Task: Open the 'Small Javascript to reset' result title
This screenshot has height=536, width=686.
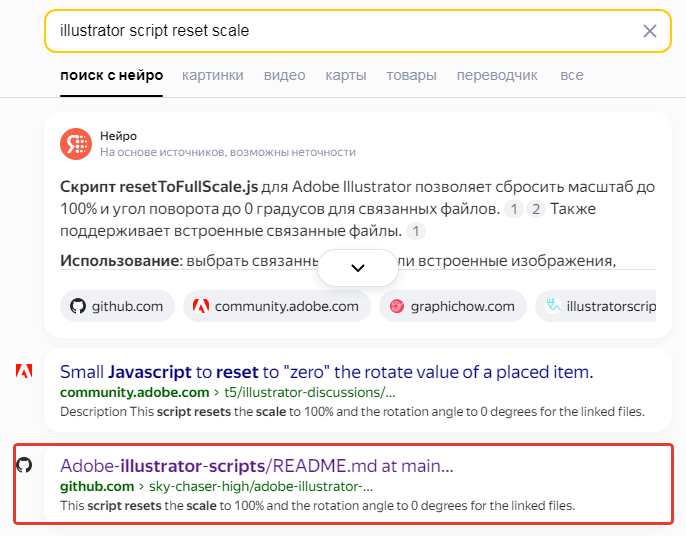Action: pos(327,372)
